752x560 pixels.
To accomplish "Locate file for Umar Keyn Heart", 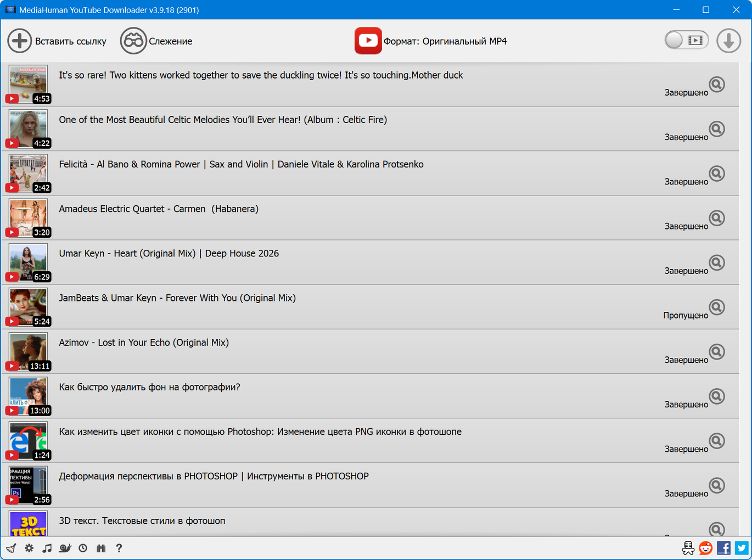I will click(717, 262).
